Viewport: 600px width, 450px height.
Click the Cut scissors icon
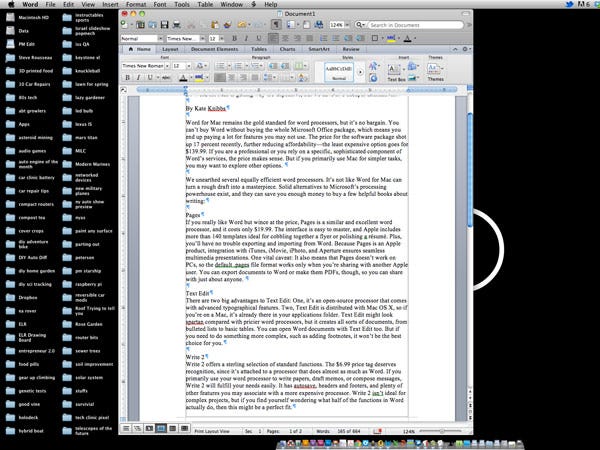[x=191, y=25]
